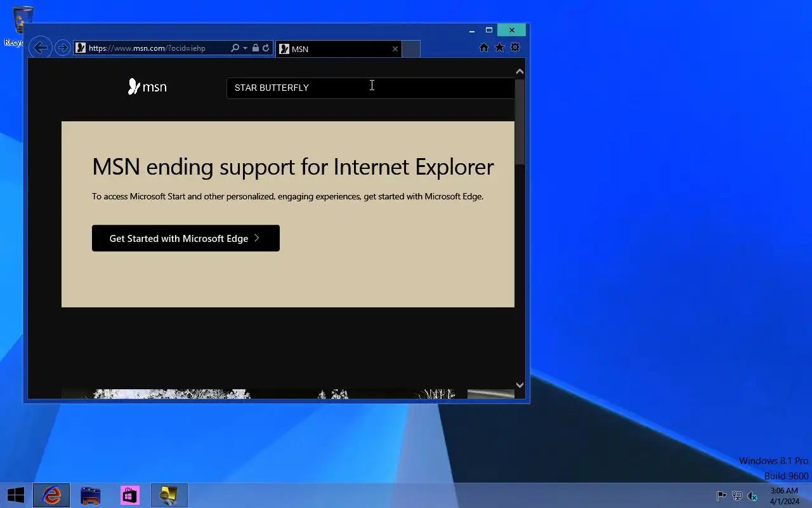Open the Windows Start button
Image resolution: width=812 pixels, height=508 pixels.
pyautogui.click(x=16, y=495)
